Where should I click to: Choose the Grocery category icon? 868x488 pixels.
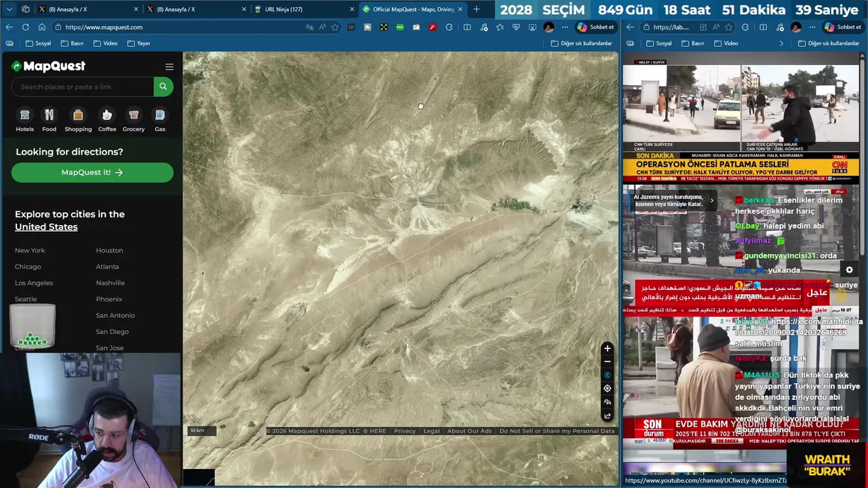point(134,115)
